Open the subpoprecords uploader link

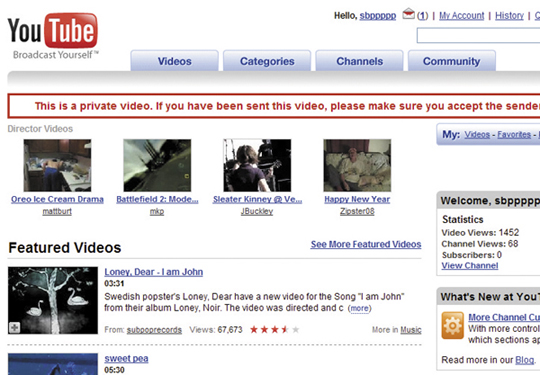pyautogui.click(x=154, y=330)
